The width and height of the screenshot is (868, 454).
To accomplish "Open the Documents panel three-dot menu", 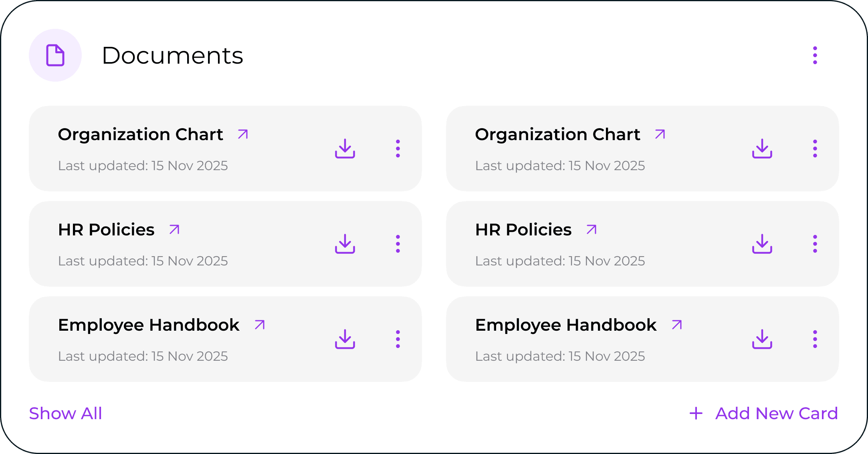I will coord(815,55).
